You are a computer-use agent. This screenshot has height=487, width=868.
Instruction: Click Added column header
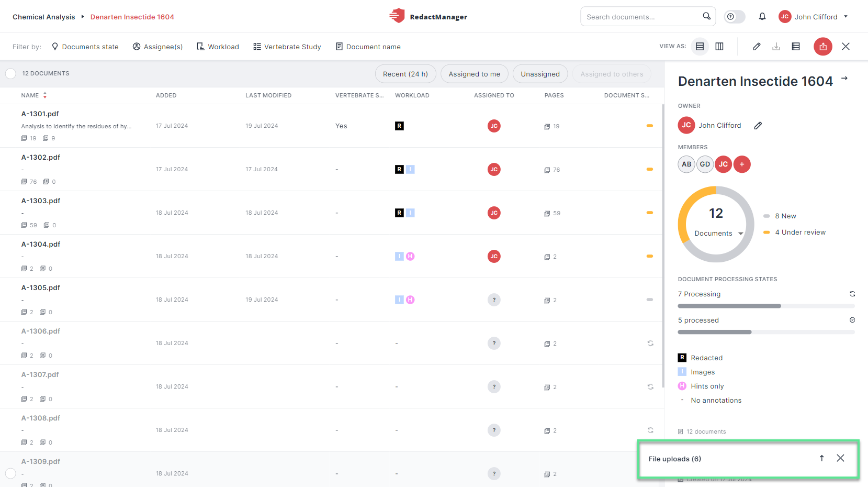[166, 95]
